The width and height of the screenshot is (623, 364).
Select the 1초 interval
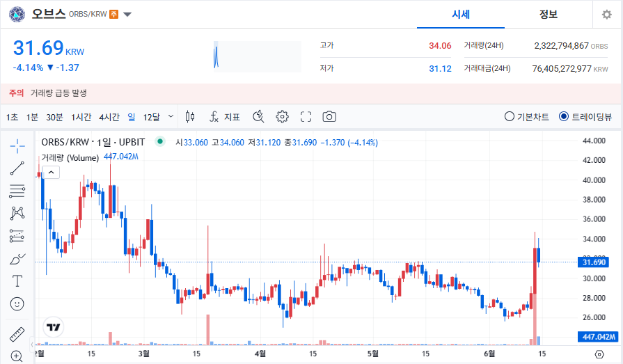pos(12,117)
